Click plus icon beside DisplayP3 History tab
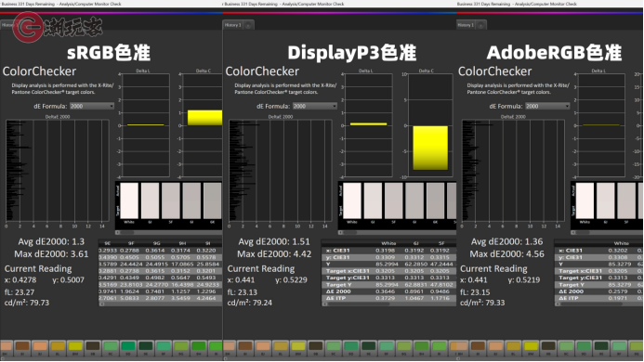Viewport: 644px width, 362px height. click(248, 25)
